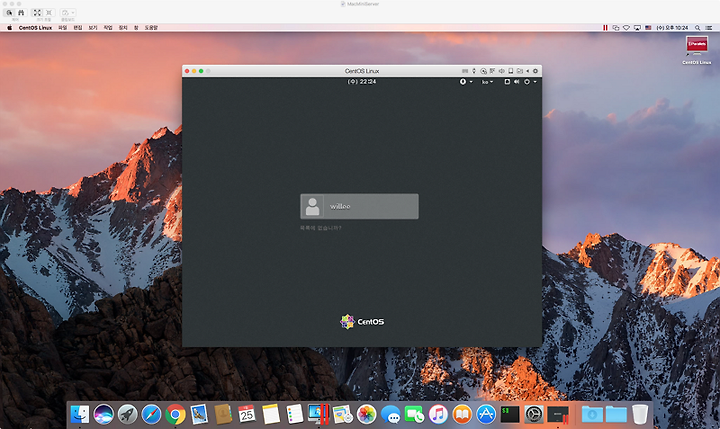Open FaceTime in the Dock
Image resolution: width=720 pixels, height=429 pixels.
(414, 414)
